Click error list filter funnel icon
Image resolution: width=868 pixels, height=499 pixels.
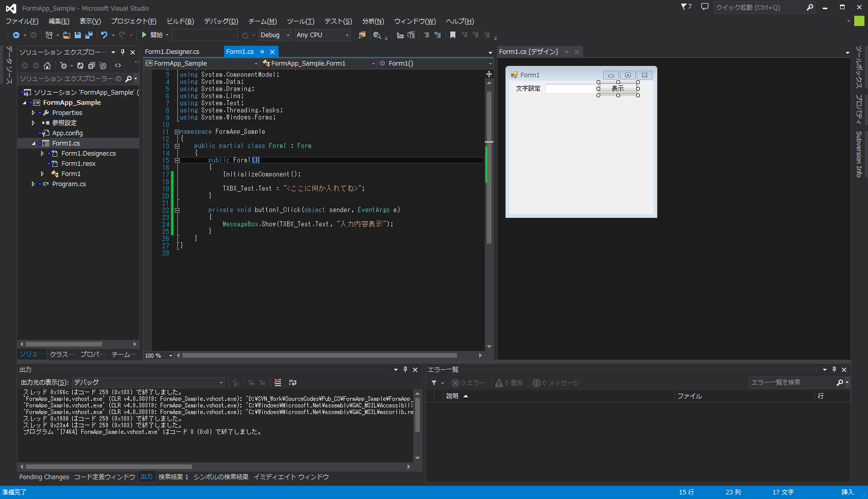tap(434, 383)
